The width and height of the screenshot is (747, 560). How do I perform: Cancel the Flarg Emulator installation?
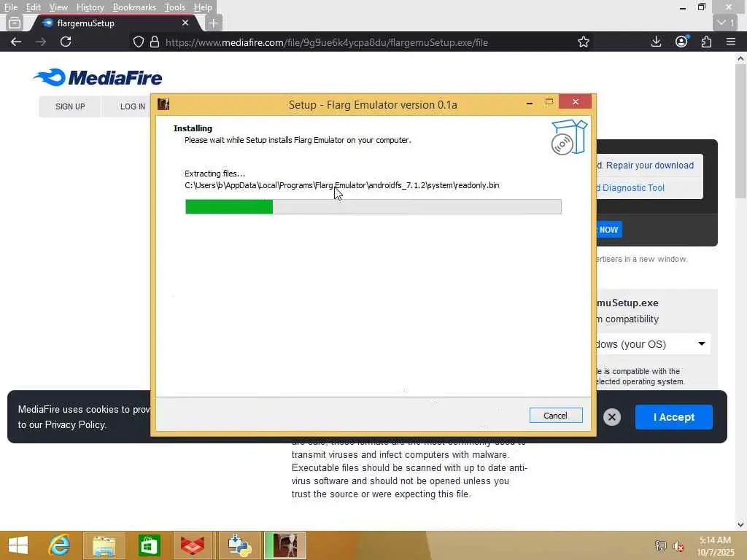555,415
